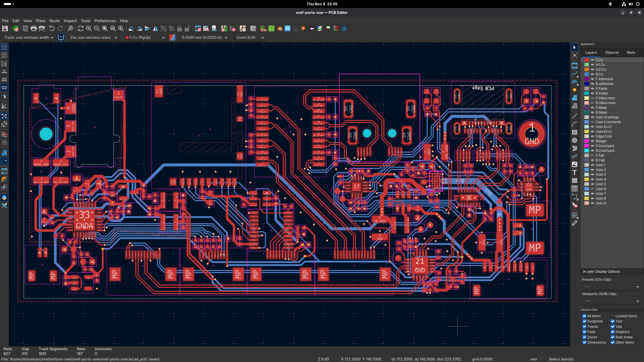
Task: Hide the Edge.Cuts layer
Action: tap(592, 136)
